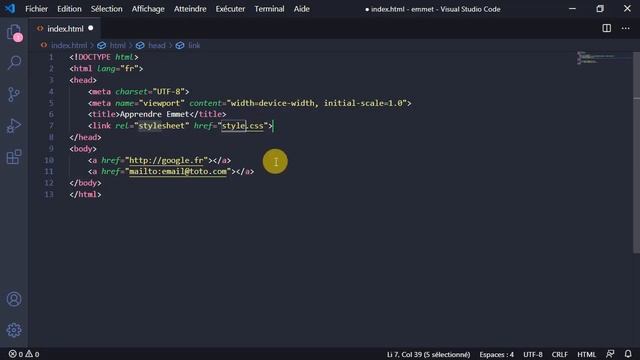Open the Run and Debug view
Screen dimensions: 640x360
[14, 126]
